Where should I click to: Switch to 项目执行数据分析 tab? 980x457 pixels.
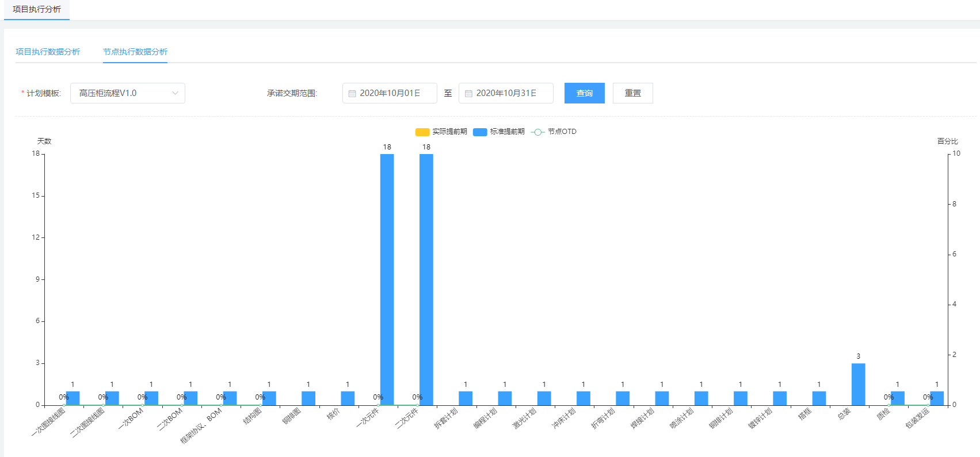point(48,52)
